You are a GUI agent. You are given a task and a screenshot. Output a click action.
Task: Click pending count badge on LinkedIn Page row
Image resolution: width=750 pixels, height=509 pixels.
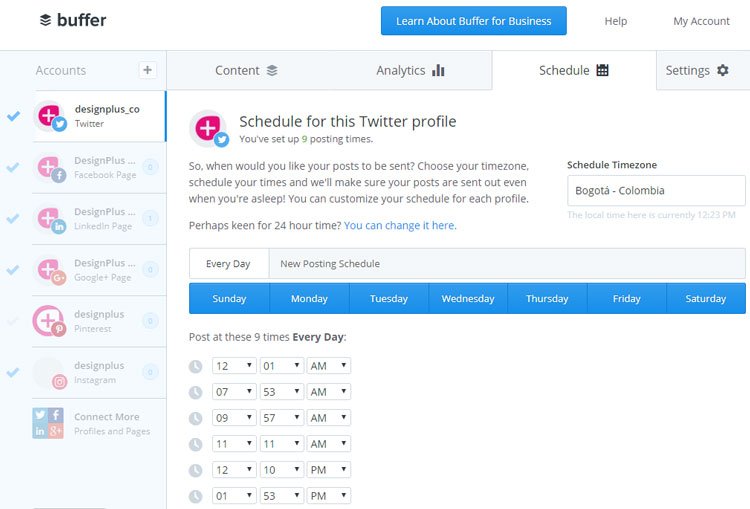coord(150,218)
